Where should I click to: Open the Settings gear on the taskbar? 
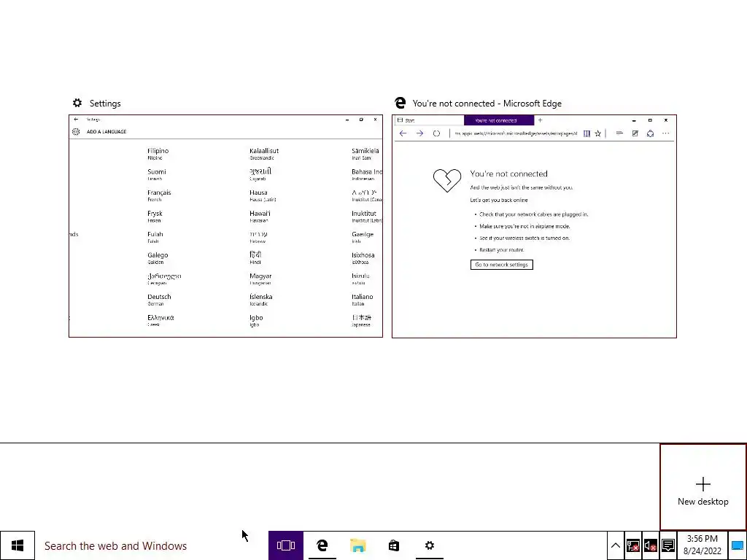[429, 545]
